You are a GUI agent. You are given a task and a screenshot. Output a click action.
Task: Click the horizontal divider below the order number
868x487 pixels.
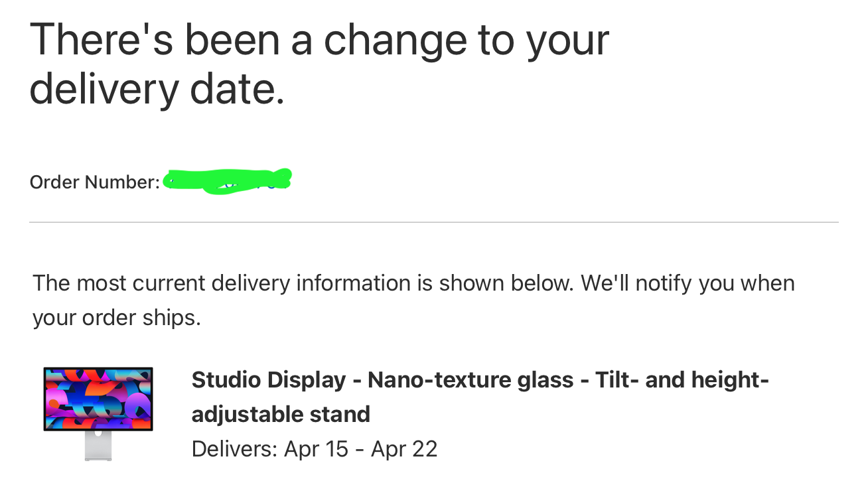point(434,222)
